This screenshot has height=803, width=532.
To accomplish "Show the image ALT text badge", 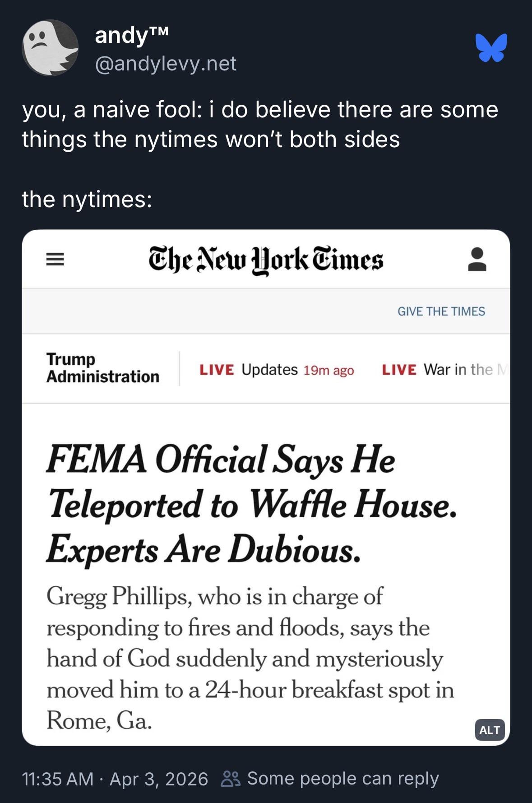I will (489, 730).
